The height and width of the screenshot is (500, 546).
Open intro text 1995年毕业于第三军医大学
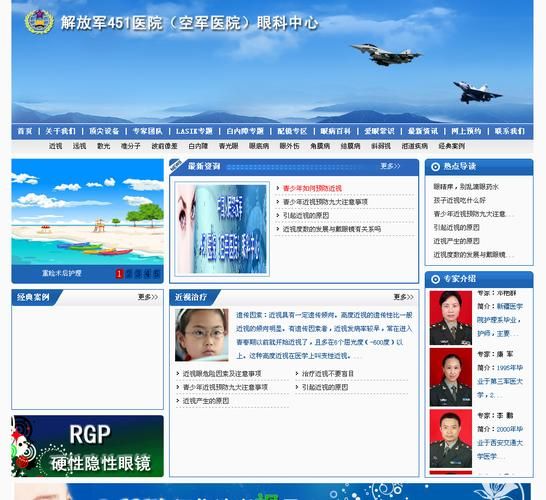pyautogui.click(x=500, y=381)
